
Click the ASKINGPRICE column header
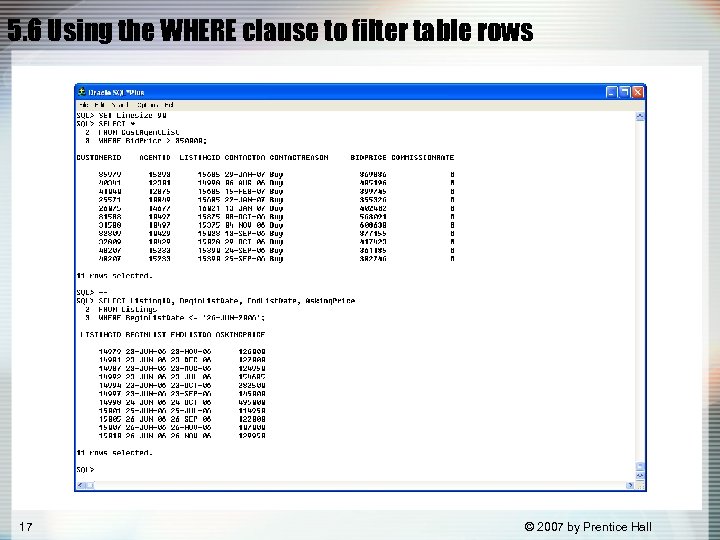click(x=240, y=335)
